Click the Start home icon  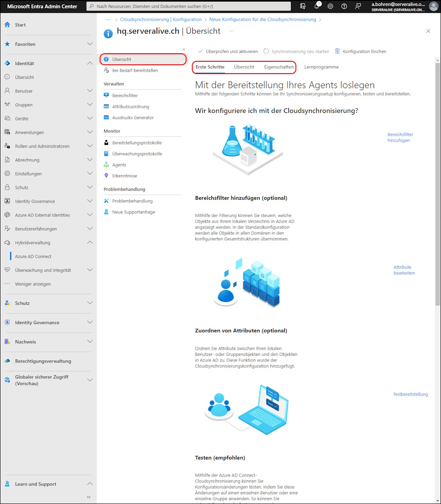click(7, 25)
